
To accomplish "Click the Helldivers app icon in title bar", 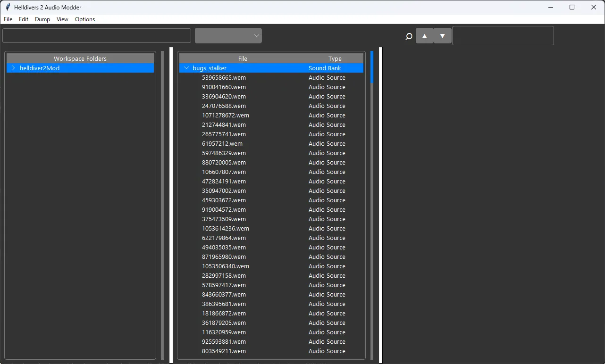I will point(7,7).
